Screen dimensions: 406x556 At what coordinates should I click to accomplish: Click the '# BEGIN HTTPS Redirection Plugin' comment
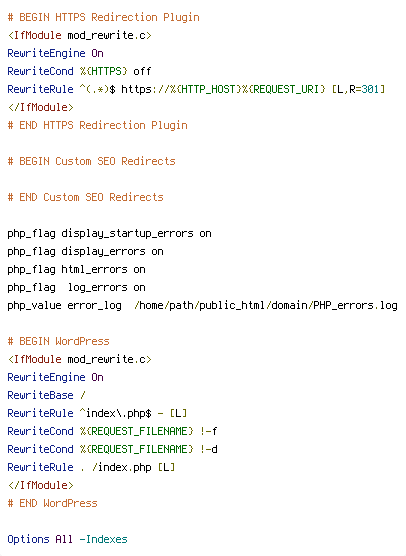pyautogui.click(x=104, y=17)
